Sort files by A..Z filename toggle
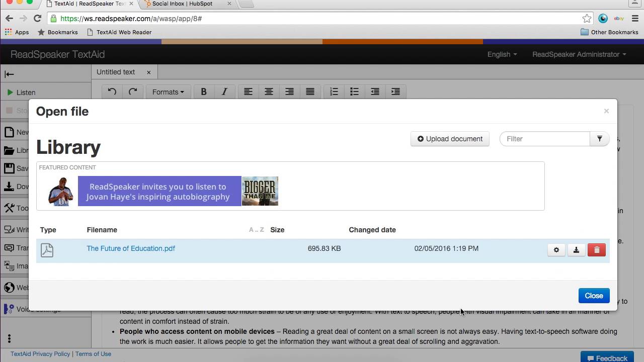644x362 pixels. [257, 230]
